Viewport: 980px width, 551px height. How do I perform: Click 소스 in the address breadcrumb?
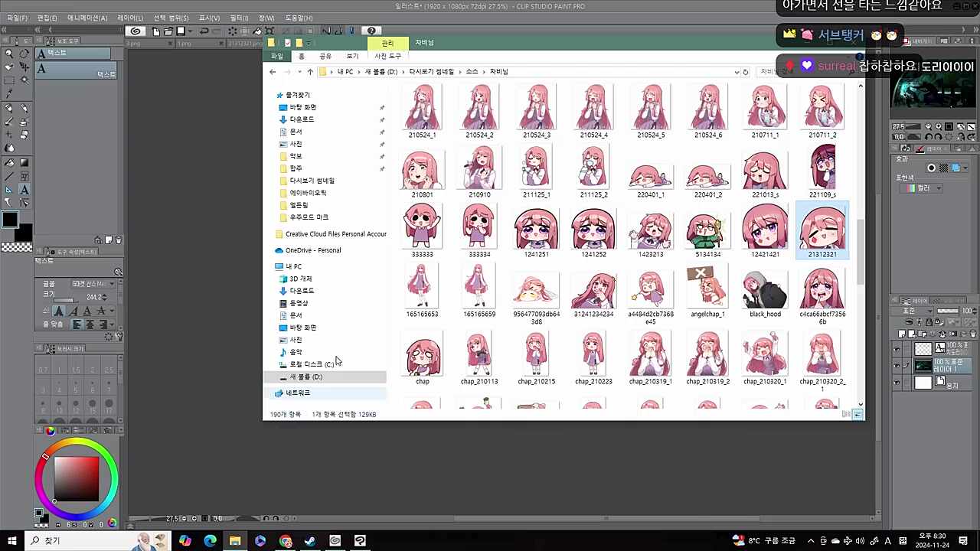coord(472,72)
